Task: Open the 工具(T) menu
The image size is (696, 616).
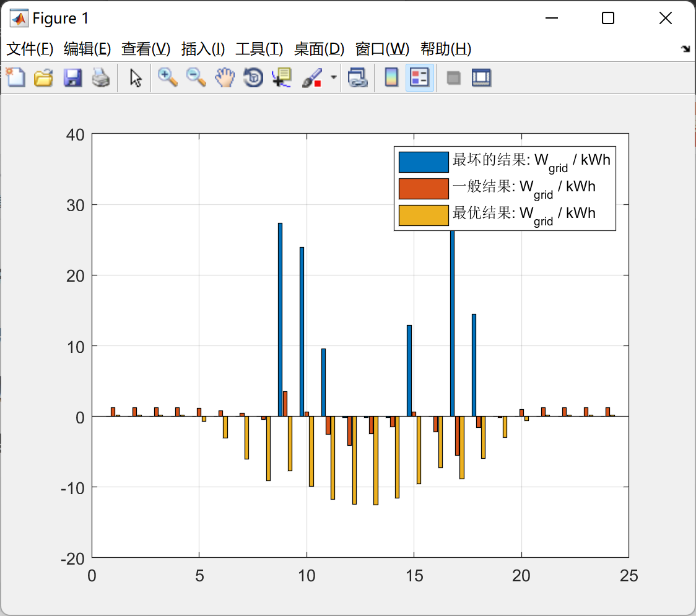Action: click(x=259, y=49)
